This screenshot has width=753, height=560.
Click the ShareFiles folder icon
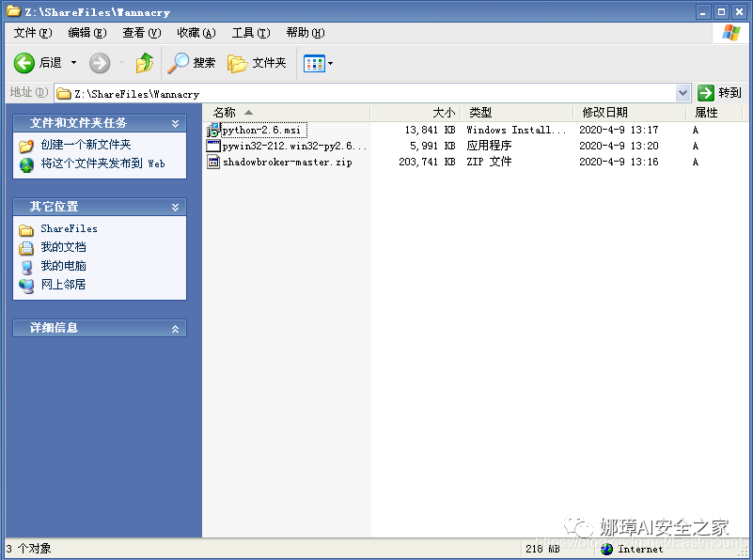[x=26, y=230]
